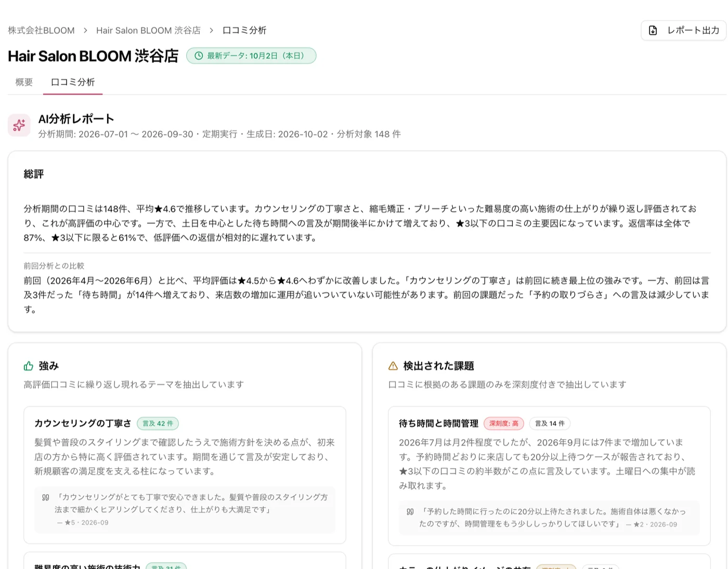Click the 前回分析との比較 label
The height and width of the screenshot is (569, 728).
pos(54,266)
